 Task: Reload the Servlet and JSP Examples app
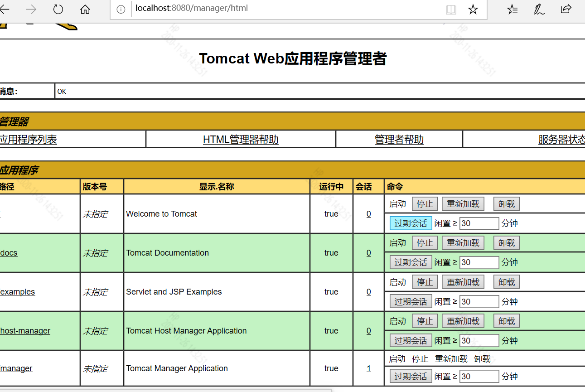(463, 282)
